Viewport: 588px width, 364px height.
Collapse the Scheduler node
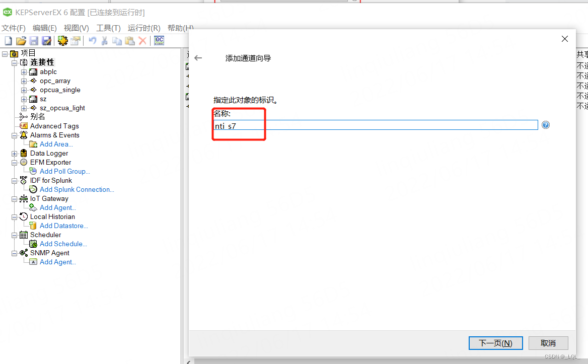pos(14,235)
